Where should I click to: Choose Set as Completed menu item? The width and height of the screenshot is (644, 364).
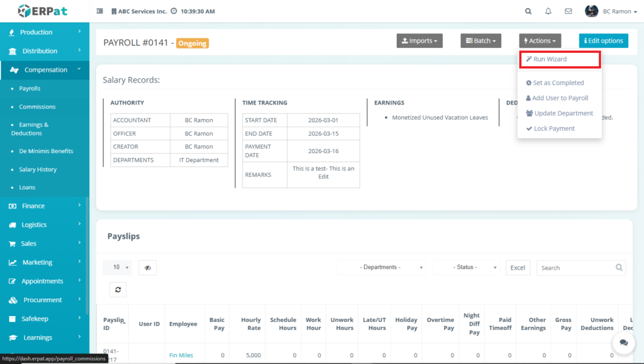coord(558,83)
